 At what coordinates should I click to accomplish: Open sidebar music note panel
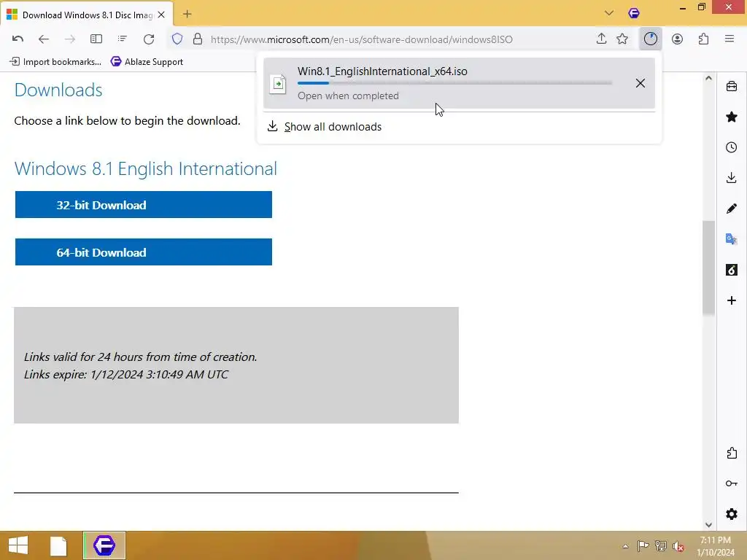click(732, 270)
